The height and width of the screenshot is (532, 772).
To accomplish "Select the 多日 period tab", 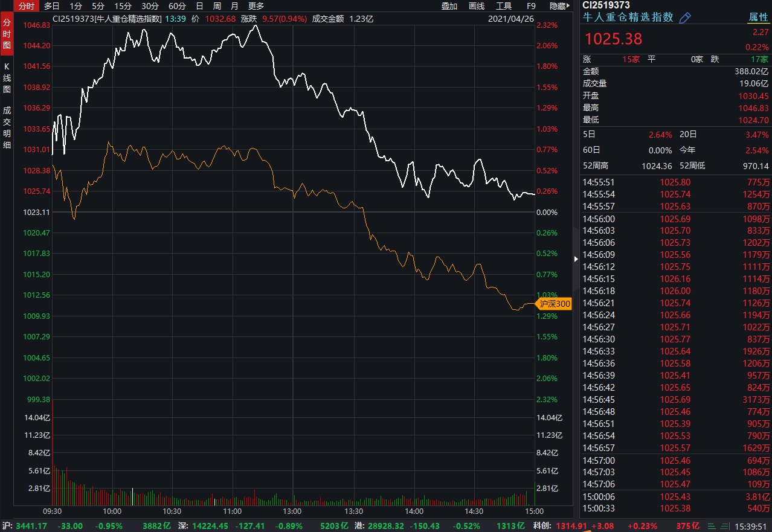I will tap(52, 6).
